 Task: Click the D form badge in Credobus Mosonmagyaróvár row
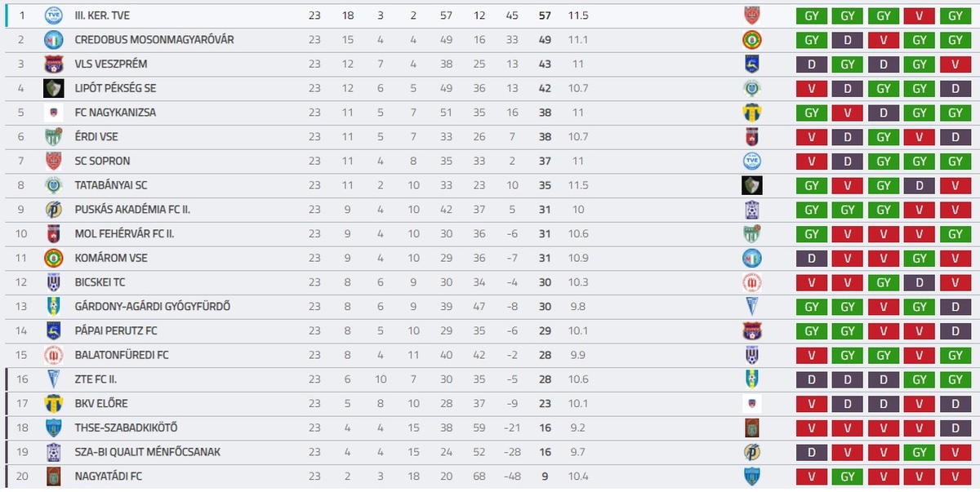click(x=847, y=40)
